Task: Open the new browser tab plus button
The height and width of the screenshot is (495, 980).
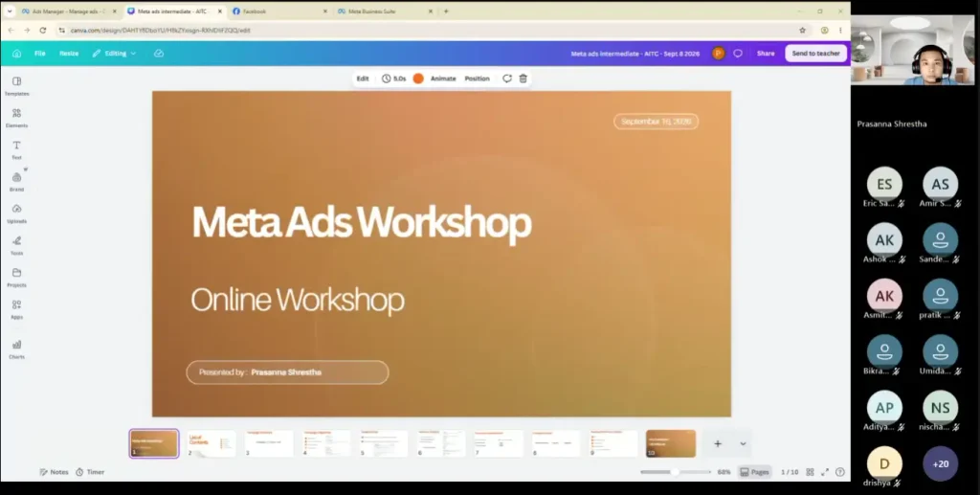Action: pos(446,11)
